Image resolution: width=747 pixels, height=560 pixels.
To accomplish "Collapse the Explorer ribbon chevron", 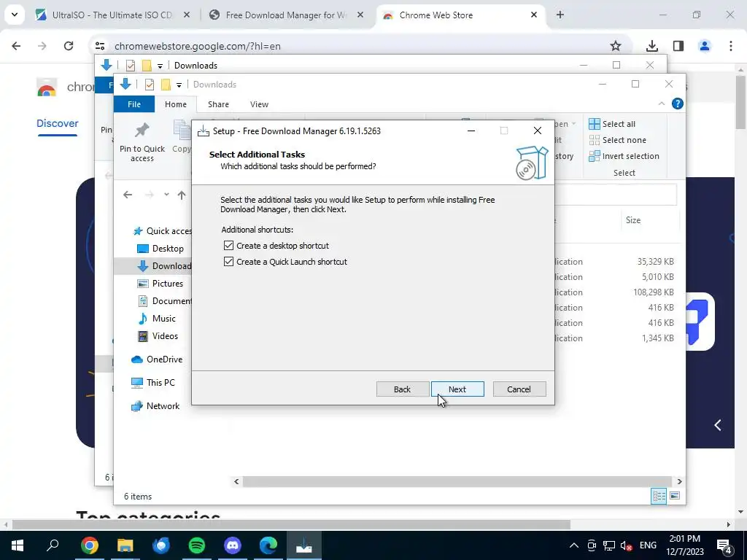I will point(661,104).
